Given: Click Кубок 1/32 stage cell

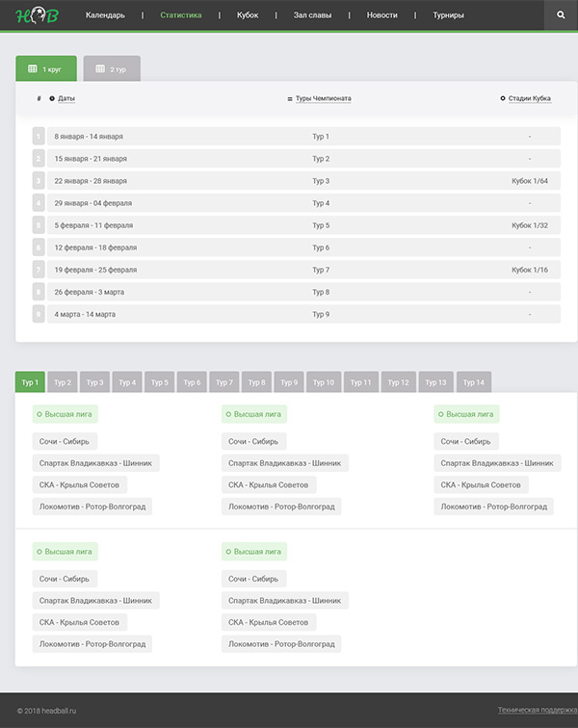Looking at the screenshot, I should pos(530,225).
